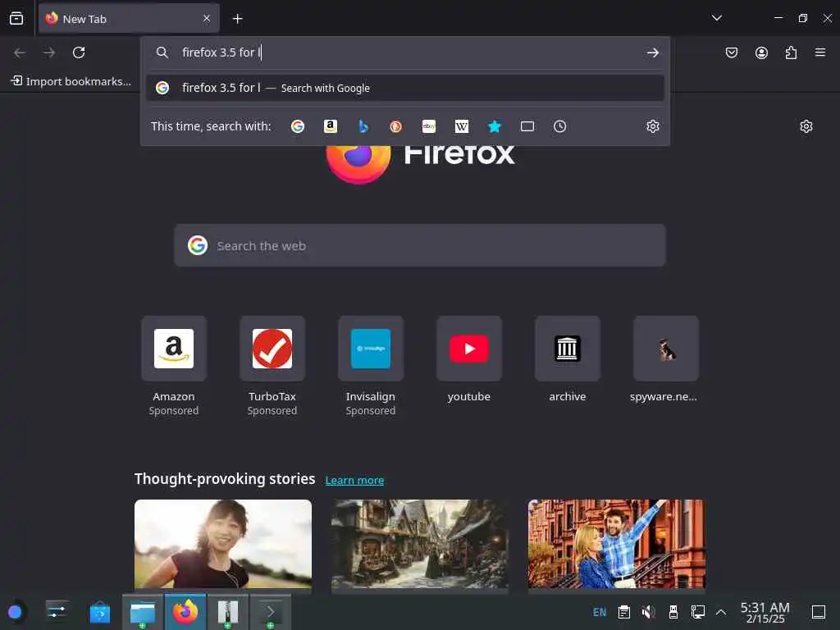Select the 'firefox 3.5 for l' Google suggestion

[x=405, y=88]
